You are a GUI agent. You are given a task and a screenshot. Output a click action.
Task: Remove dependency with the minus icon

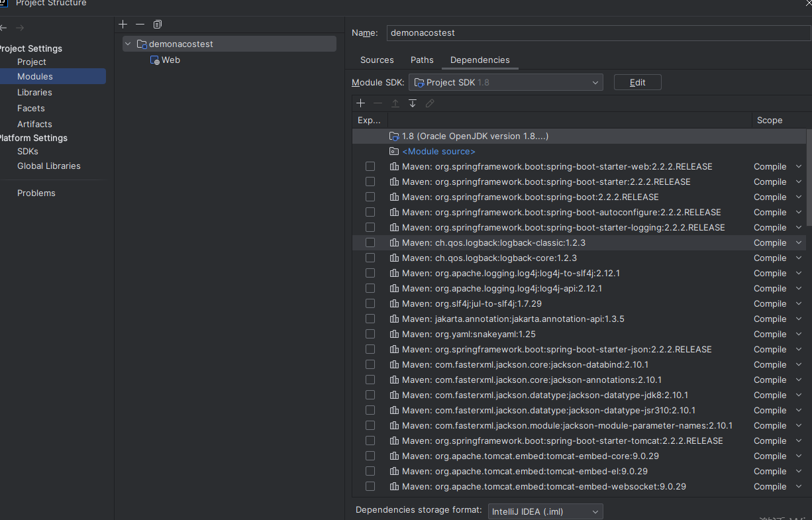pyautogui.click(x=378, y=103)
